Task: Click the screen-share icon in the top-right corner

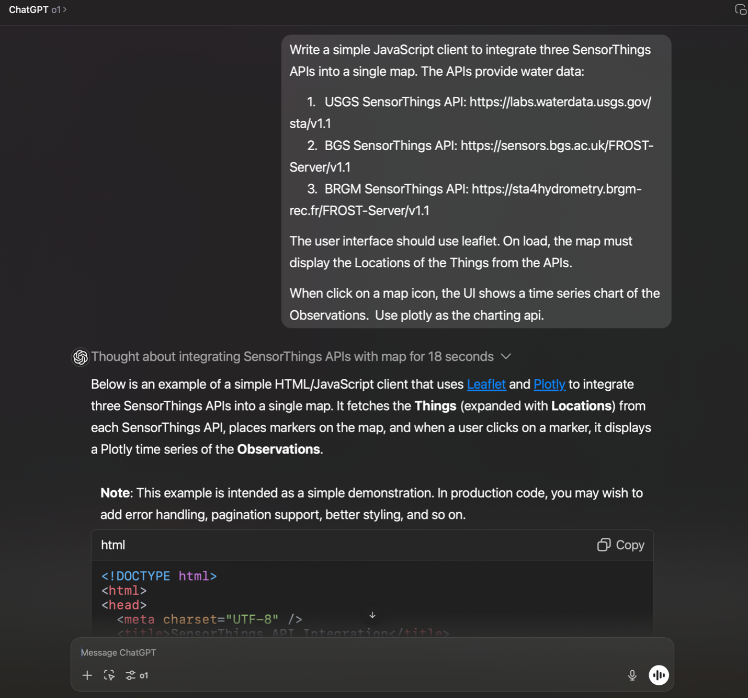Action: 740,9
